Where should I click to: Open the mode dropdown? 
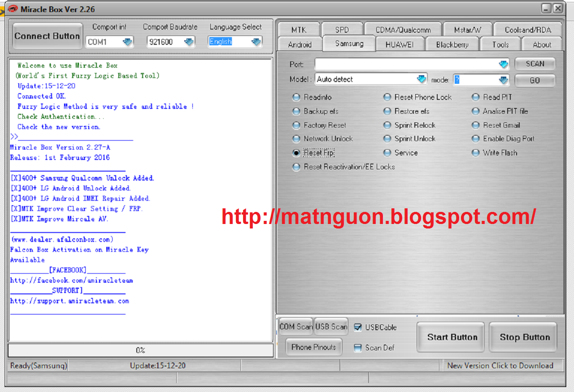[x=504, y=80]
